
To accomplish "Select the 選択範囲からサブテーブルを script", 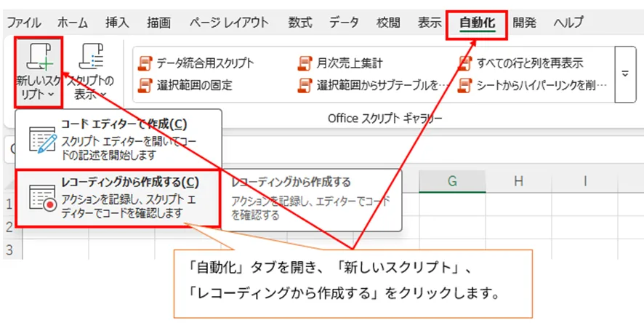I will click(373, 85).
